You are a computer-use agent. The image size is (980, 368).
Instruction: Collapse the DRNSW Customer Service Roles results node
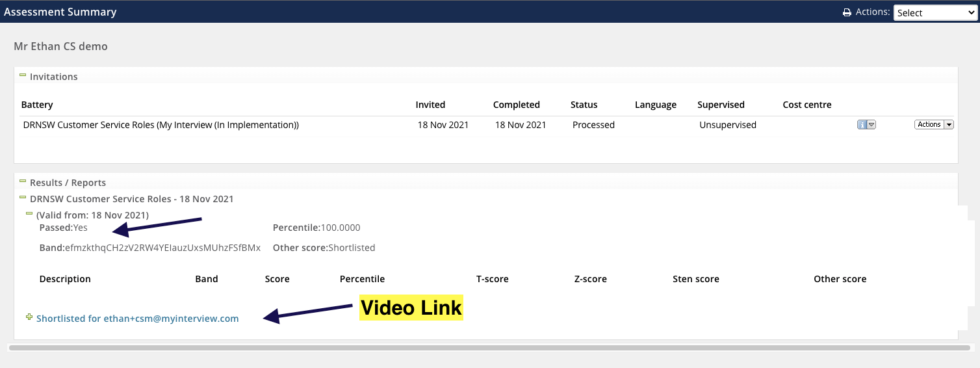click(x=23, y=198)
